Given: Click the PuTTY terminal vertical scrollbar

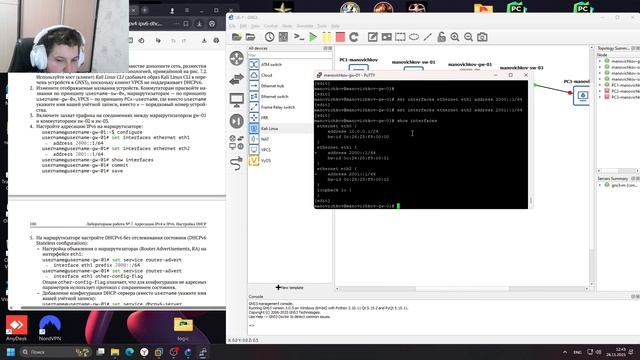Looking at the screenshot, I should pyautogui.click(x=531, y=144).
